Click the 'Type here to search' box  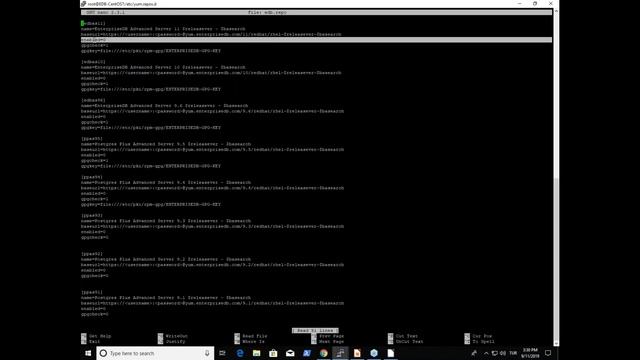point(155,353)
